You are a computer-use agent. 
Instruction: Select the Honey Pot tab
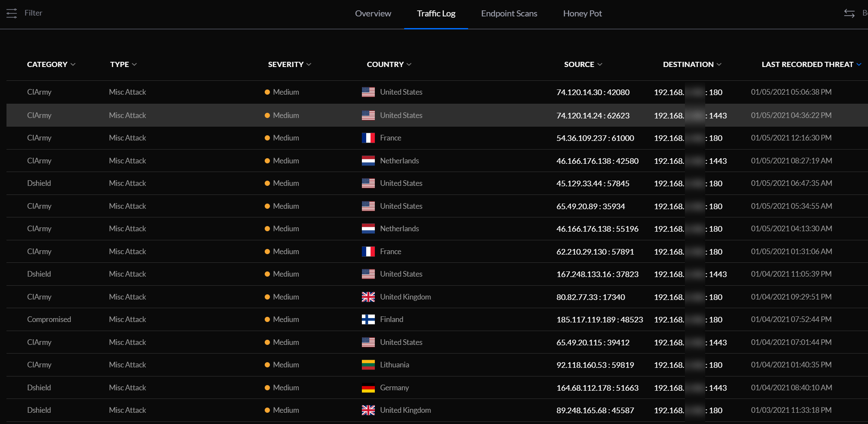point(582,13)
